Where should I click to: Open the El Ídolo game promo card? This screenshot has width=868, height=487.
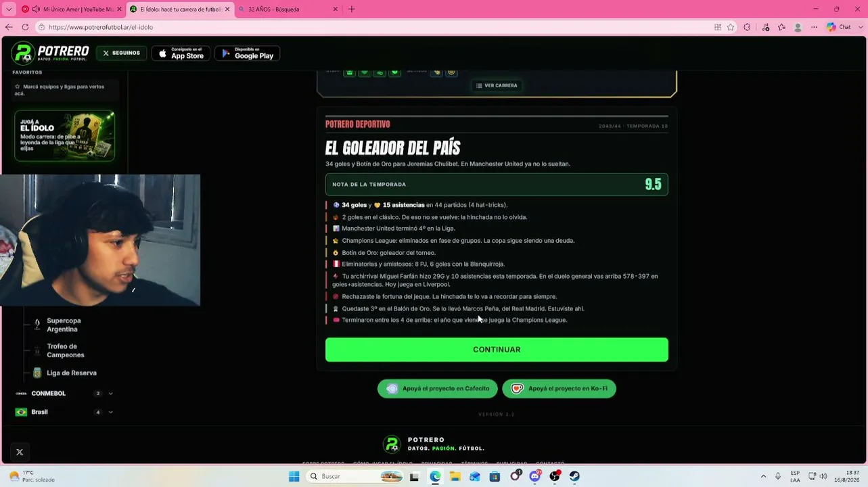[64, 135]
